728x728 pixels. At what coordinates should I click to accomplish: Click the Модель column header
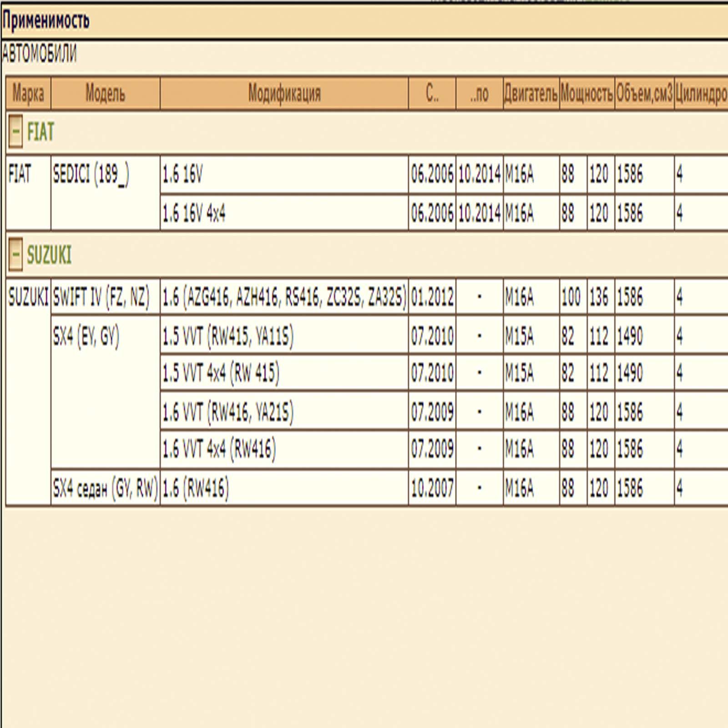[106, 93]
